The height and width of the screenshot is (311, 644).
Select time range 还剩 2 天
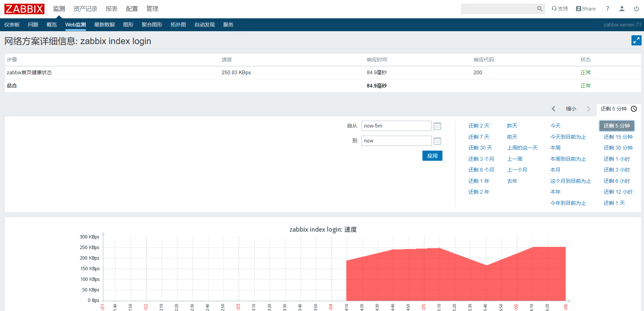[479, 126]
